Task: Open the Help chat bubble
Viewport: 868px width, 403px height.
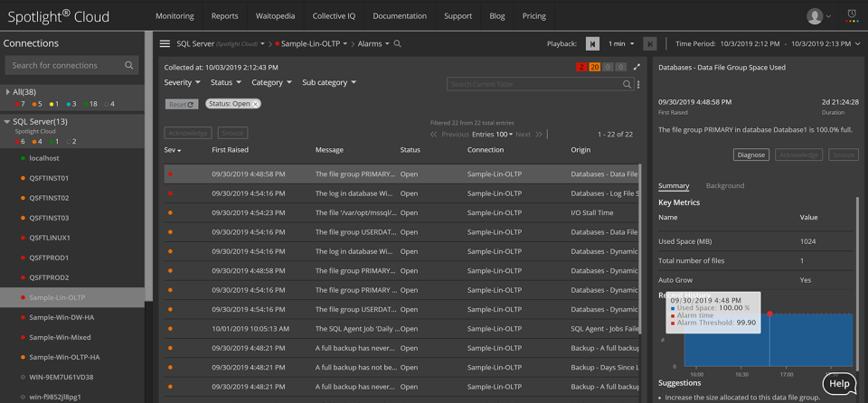Action: (840, 383)
